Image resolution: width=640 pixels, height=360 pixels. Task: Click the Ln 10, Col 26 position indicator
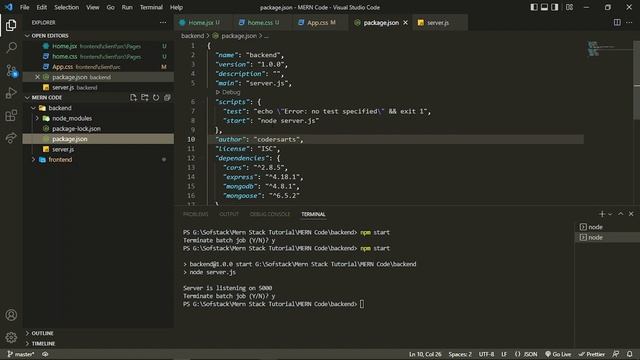[x=425, y=354]
